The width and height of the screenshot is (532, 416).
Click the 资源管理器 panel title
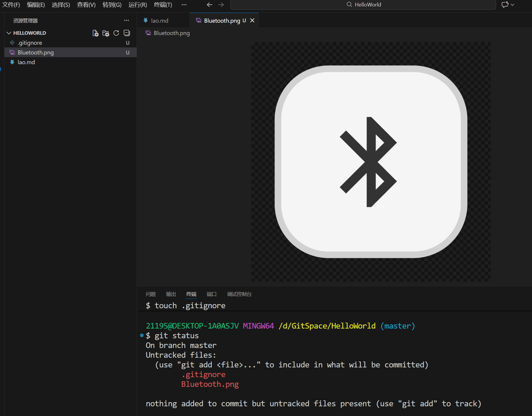pyautogui.click(x=26, y=21)
